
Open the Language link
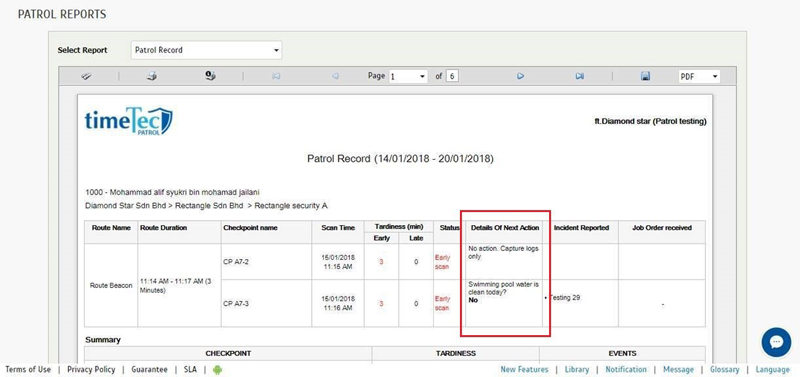(x=772, y=369)
